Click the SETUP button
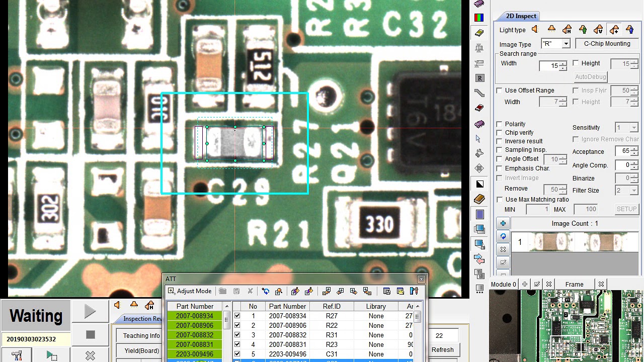This screenshot has height=362, width=644. pos(626,209)
